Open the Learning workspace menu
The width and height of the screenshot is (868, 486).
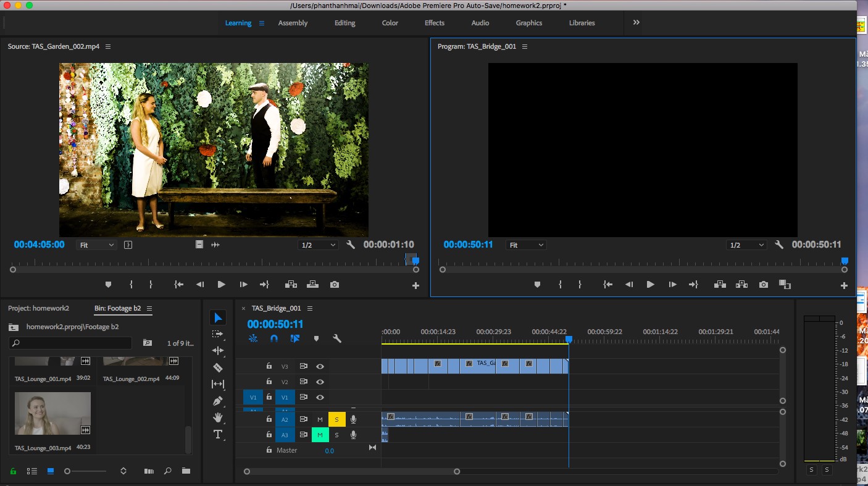(x=262, y=23)
